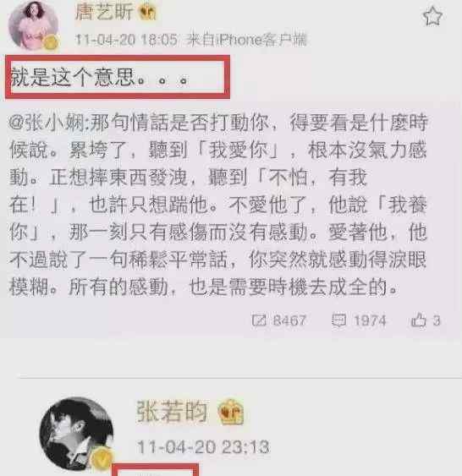Tap the thumbs-up like icon
462x476 pixels.
(x=419, y=320)
